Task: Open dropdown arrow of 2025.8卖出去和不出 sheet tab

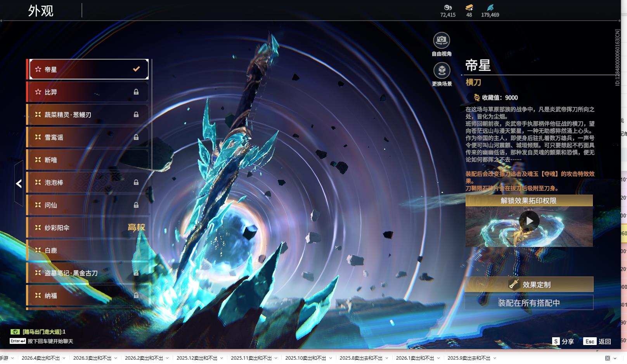Action: point(387,358)
